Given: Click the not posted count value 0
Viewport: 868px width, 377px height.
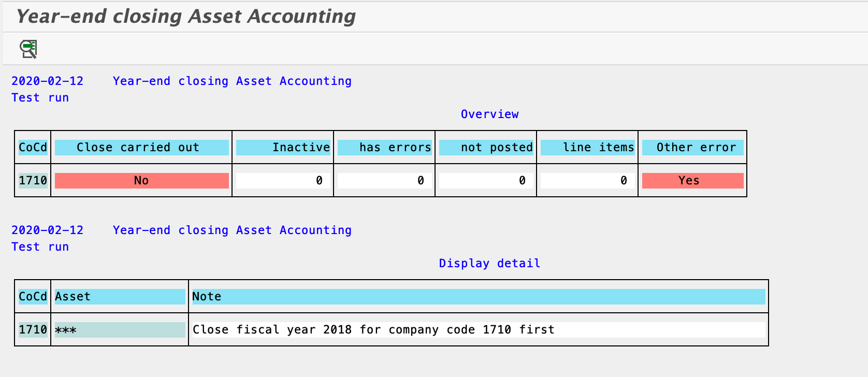Looking at the screenshot, I should (x=486, y=181).
